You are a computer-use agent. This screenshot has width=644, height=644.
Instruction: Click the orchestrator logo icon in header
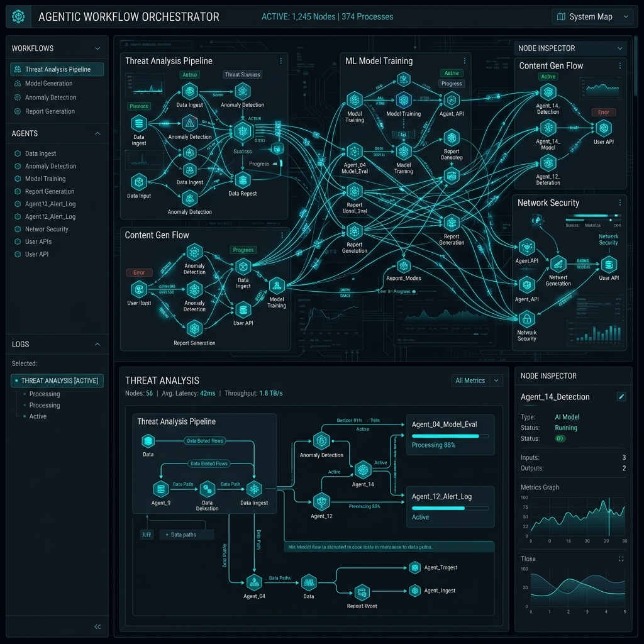(19, 16)
